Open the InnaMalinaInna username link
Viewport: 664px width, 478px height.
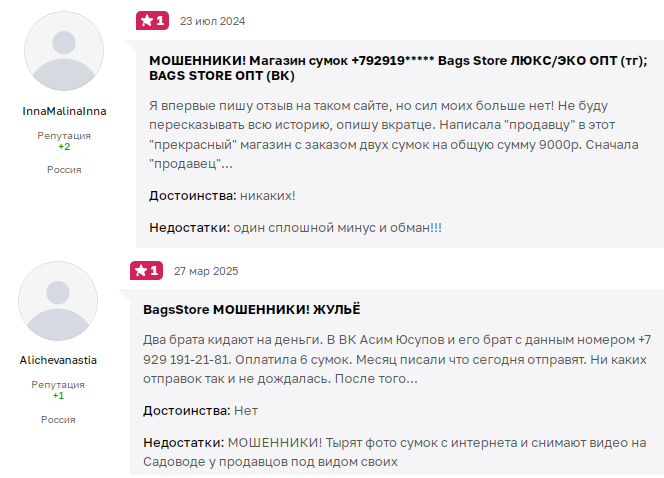tap(64, 111)
